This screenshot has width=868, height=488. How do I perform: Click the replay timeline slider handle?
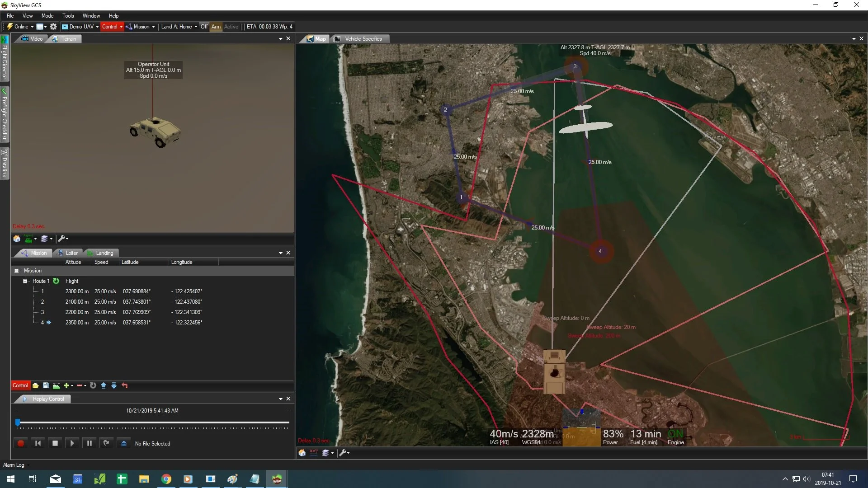pyautogui.click(x=18, y=422)
